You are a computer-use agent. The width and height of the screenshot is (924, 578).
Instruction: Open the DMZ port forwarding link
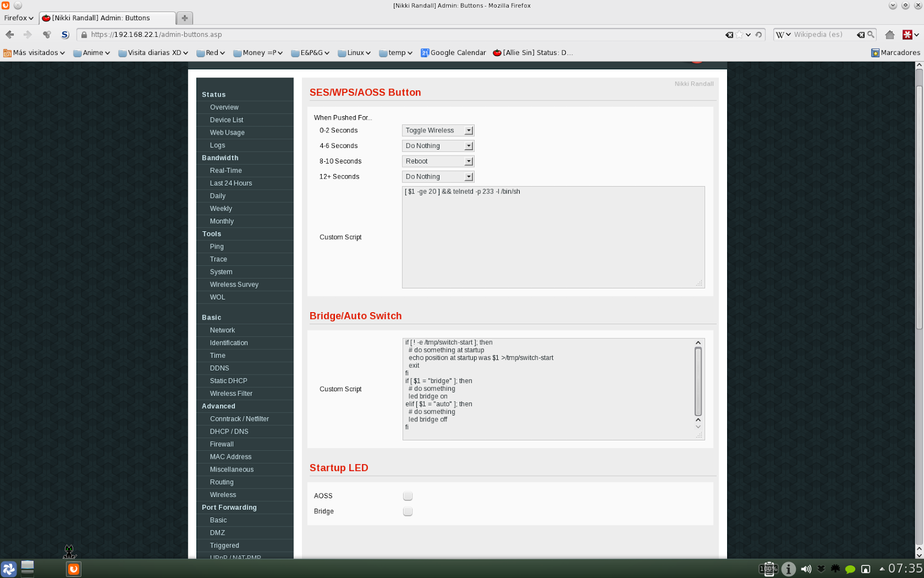point(217,533)
